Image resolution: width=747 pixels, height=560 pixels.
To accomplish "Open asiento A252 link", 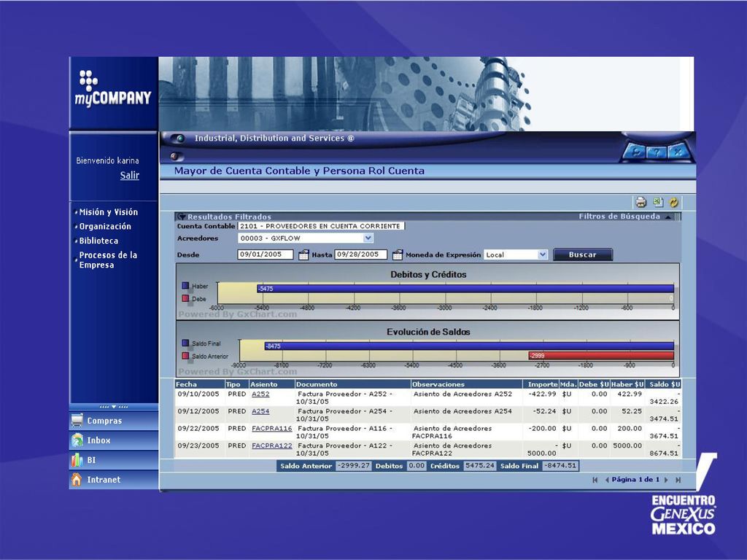I will tap(260, 394).
